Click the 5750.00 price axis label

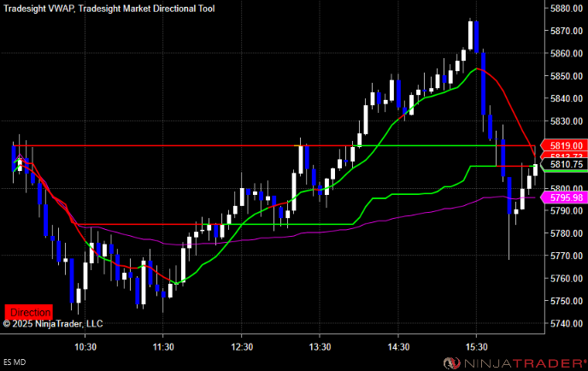567,301
